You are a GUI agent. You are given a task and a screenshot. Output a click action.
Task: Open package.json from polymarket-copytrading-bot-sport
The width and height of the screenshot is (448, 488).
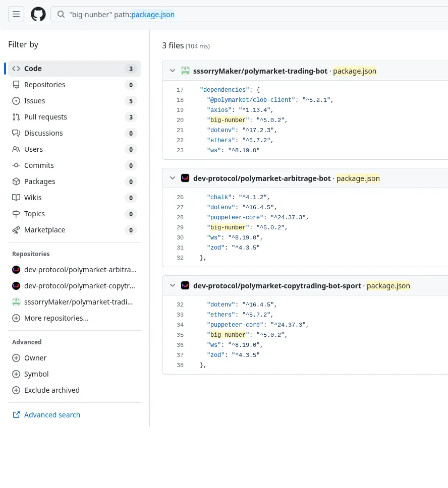[388, 285]
